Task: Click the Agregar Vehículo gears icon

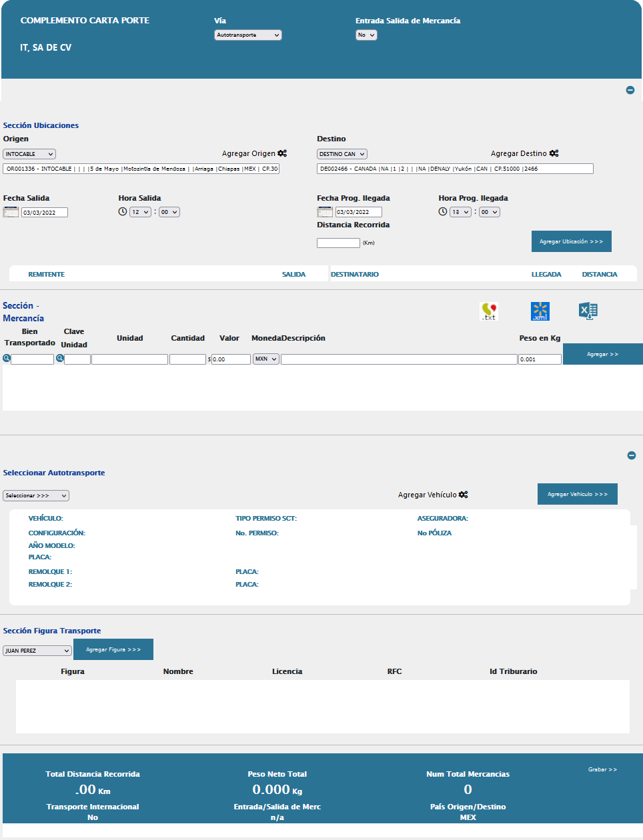Action: click(x=463, y=495)
